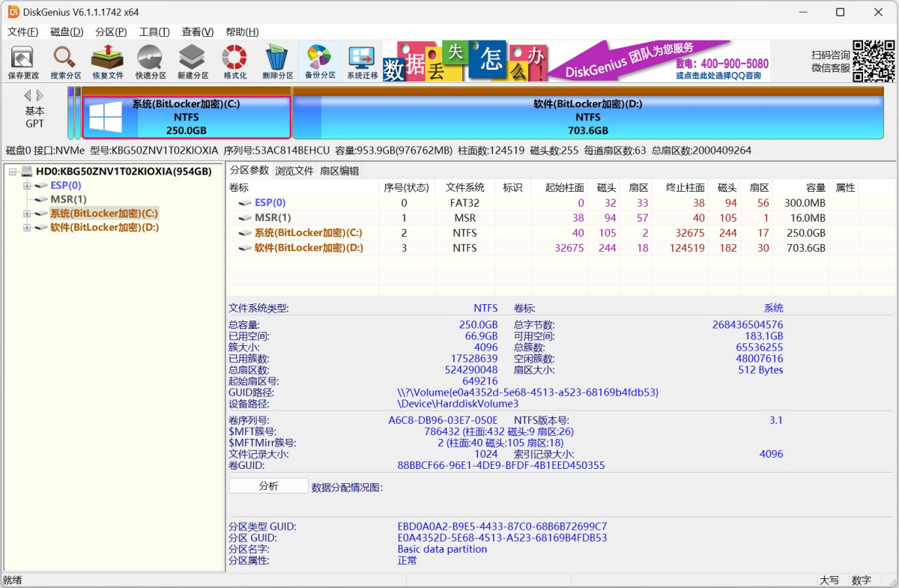899x588 pixels.
Task: Click the 恢复文件 recover files icon
Action: 108,62
